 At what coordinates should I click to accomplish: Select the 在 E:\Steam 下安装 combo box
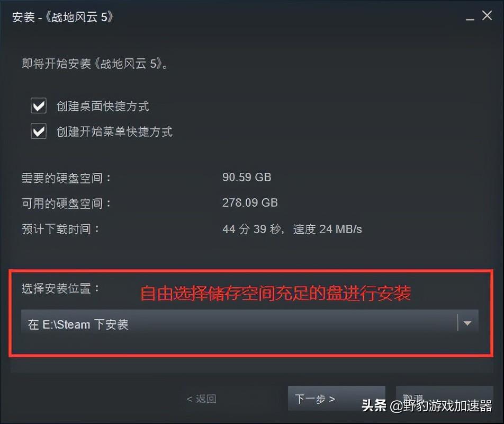point(250,323)
